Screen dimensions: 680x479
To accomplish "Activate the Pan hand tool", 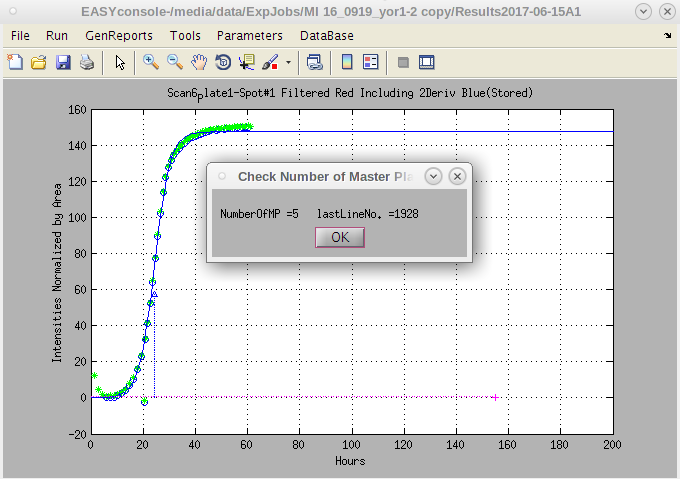I will tap(199, 62).
